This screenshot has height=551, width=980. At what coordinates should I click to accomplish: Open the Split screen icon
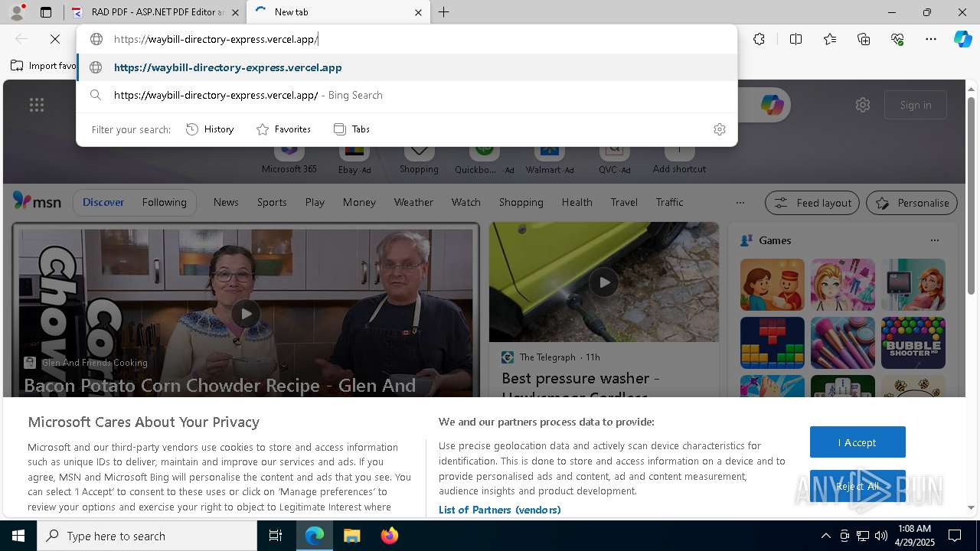pyautogui.click(x=795, y=39)
